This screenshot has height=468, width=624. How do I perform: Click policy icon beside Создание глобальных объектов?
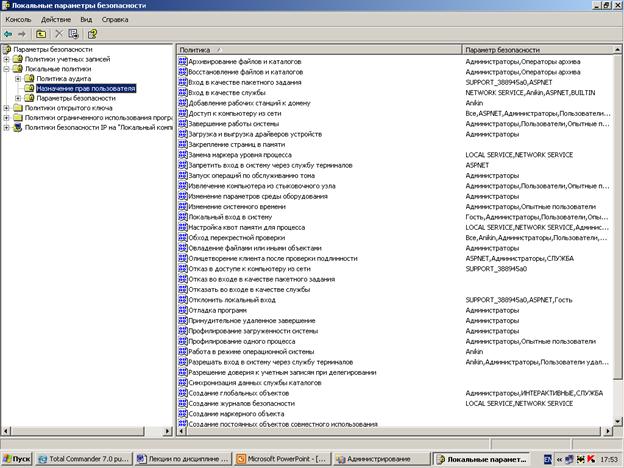coord(183,393)
